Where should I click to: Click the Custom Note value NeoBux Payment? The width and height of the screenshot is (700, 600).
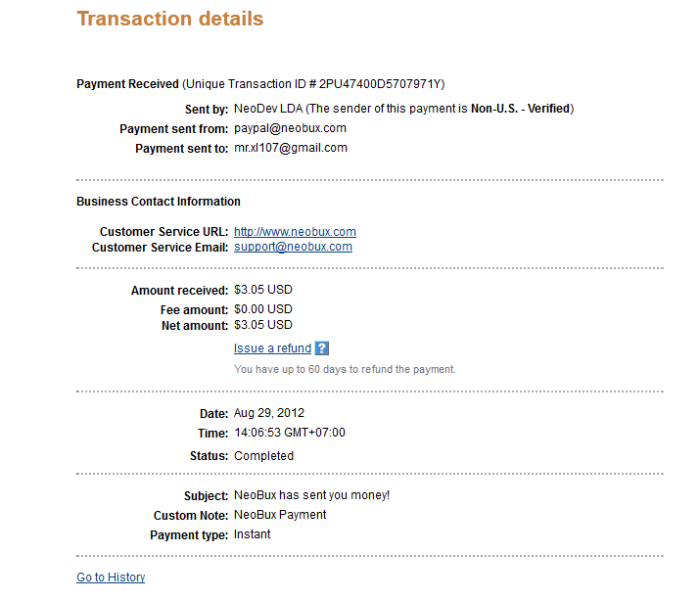(x=280, y=515)
